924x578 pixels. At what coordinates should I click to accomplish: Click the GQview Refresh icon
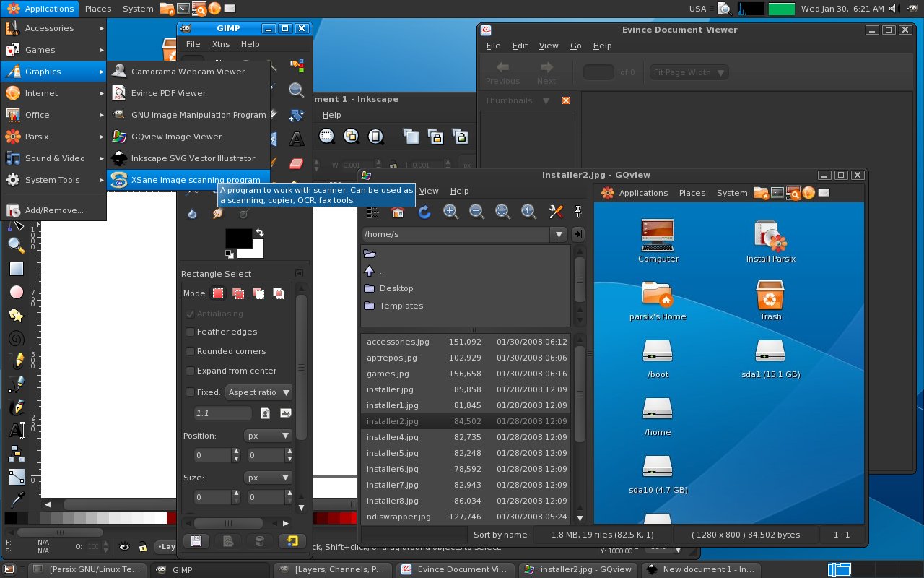[424, 212]
